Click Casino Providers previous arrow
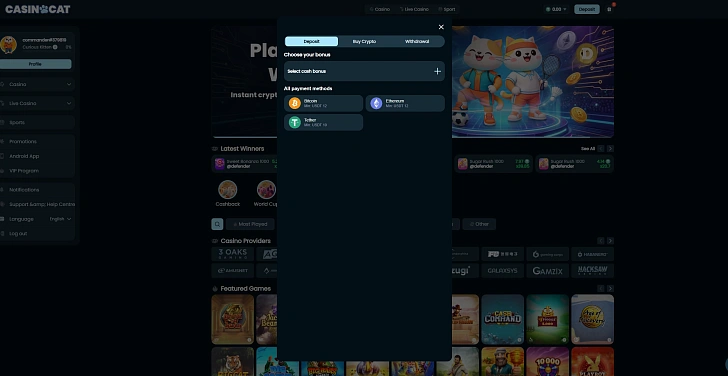The image size is (728, 376). click(601, 240)
